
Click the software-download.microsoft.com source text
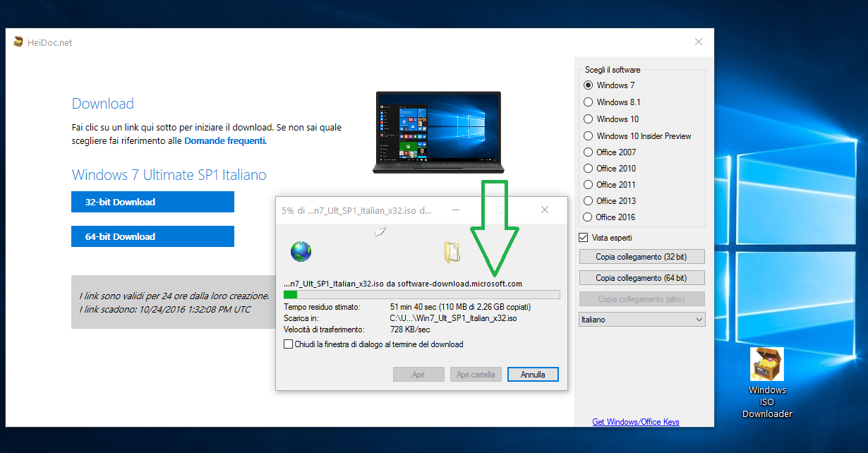[459, 284]
